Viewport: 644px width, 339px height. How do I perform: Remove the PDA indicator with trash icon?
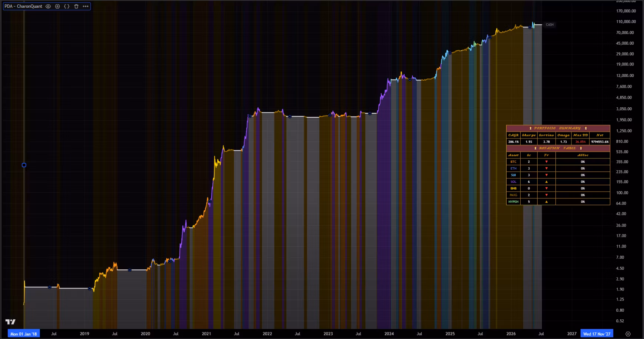pyautogui.click(x=76, y=6)
